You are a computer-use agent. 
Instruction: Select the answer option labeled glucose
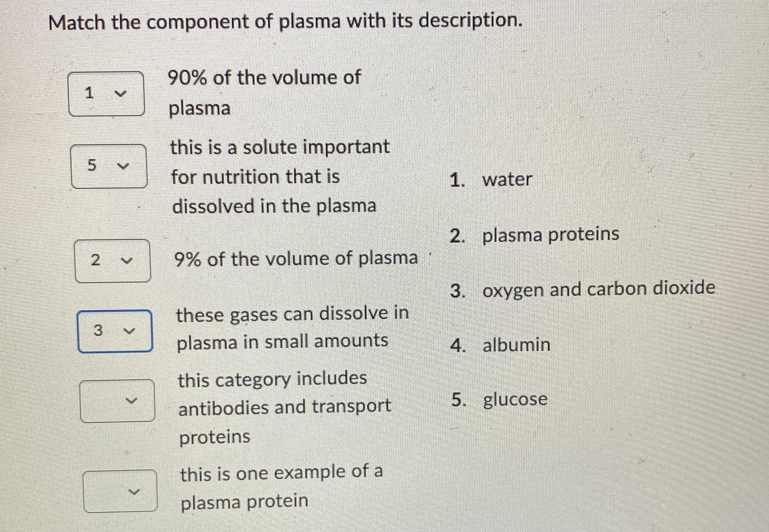515,400
